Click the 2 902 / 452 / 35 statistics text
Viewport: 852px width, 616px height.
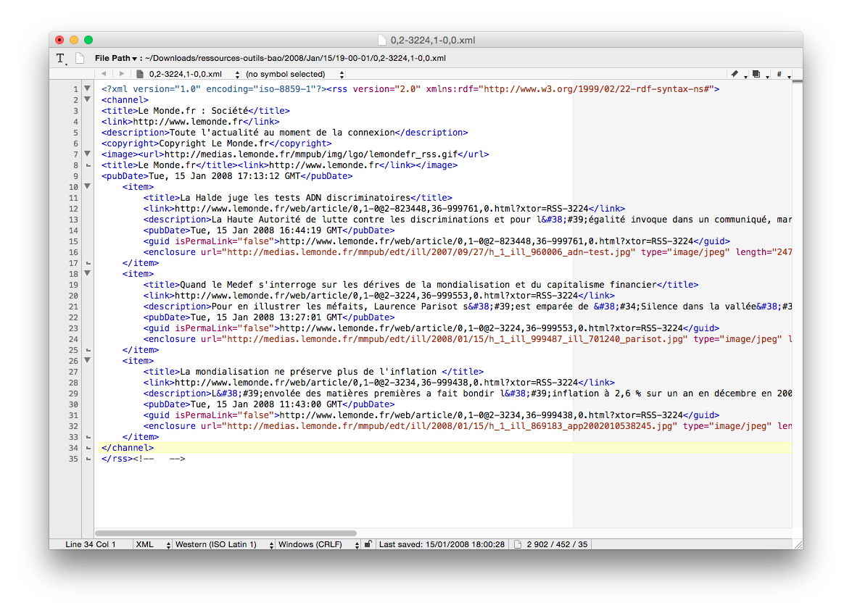coord(557,544)
